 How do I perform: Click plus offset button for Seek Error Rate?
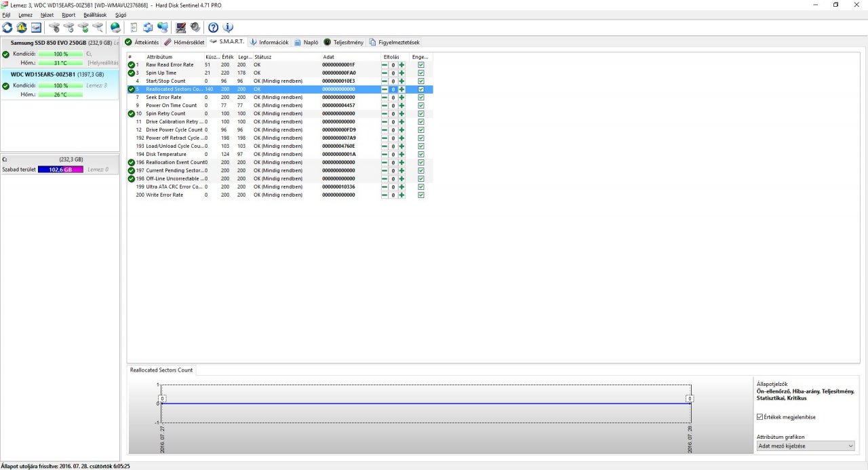(401, 98)
